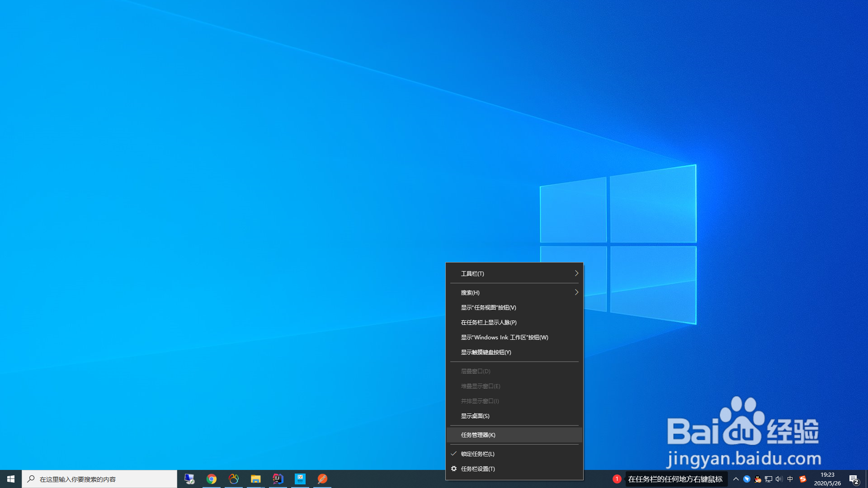Click the taskbar search input field

pyautogui.click(x=99, y=479)
